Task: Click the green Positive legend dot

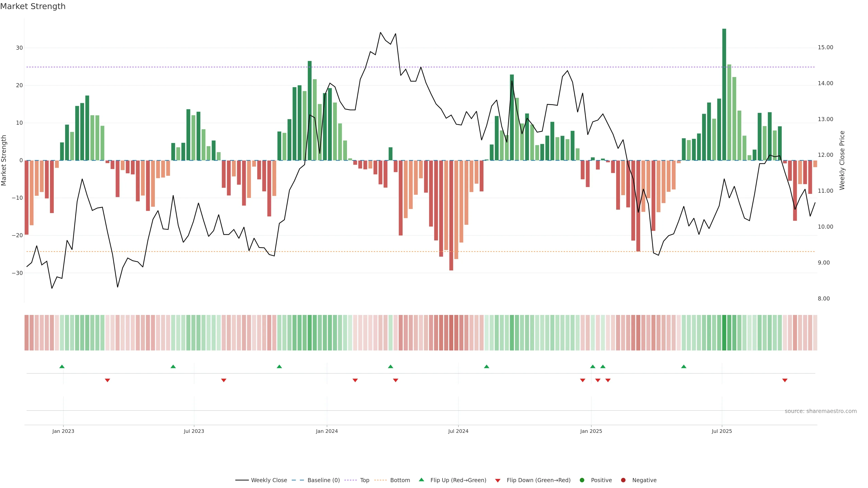Action: pos(582,480)
